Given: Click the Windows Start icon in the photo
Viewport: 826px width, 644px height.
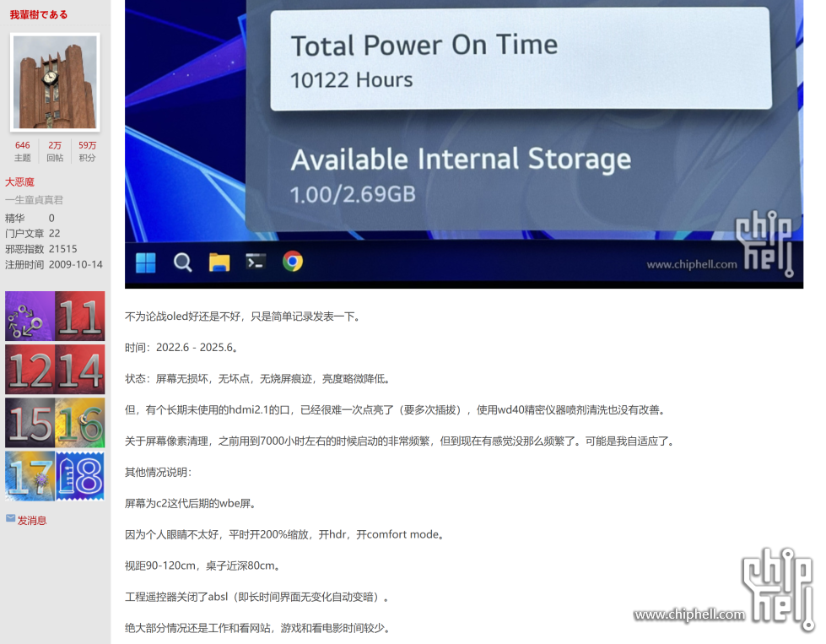Looking at the screenshot, I should [146, 262].
